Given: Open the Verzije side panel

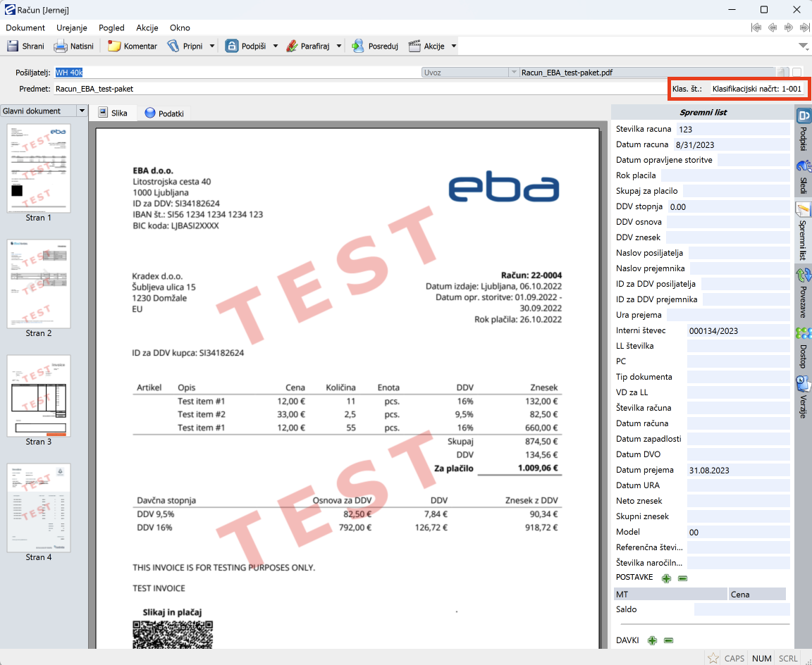Looking at the screenshot, I should point(803,396).
